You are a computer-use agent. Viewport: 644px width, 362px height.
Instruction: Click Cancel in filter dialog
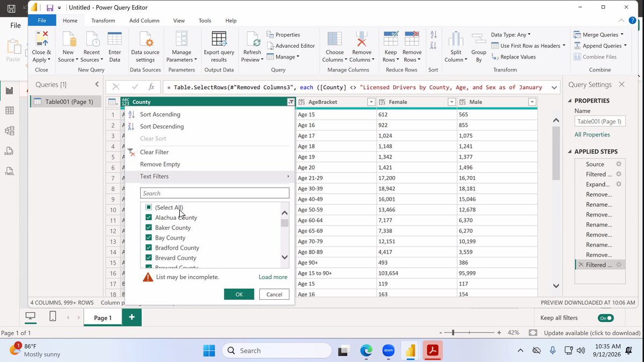point(274,294)
